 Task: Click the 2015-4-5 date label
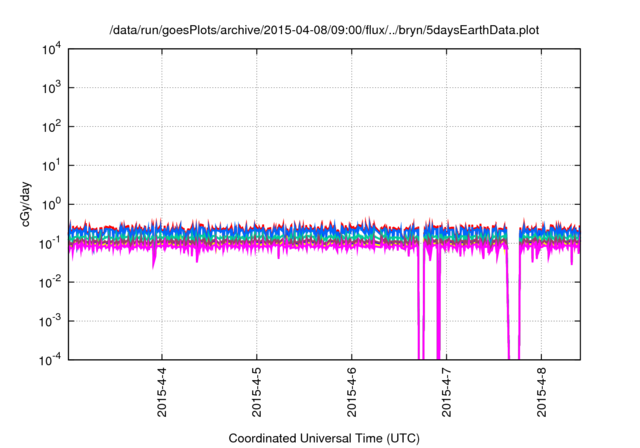pyautogui.click(x=257, y=392)
